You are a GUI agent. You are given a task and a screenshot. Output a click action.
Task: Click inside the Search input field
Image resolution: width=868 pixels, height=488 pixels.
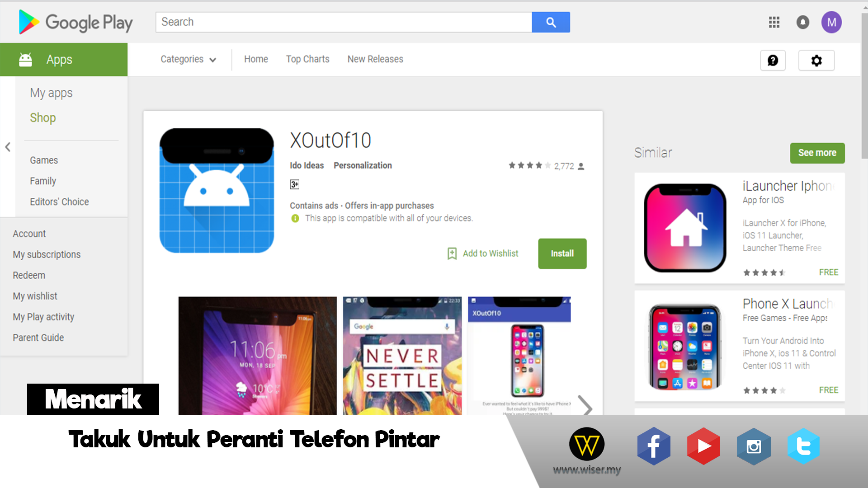pyautogui.click(x=344, y=22)
